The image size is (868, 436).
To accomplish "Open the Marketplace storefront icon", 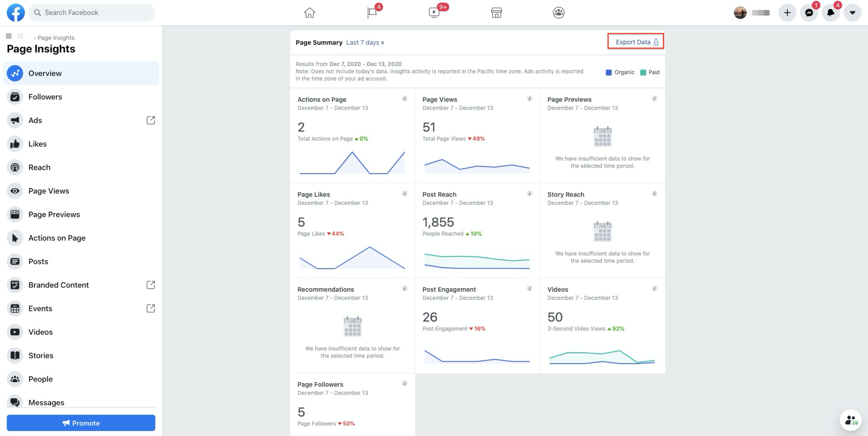I will point(497,13).
